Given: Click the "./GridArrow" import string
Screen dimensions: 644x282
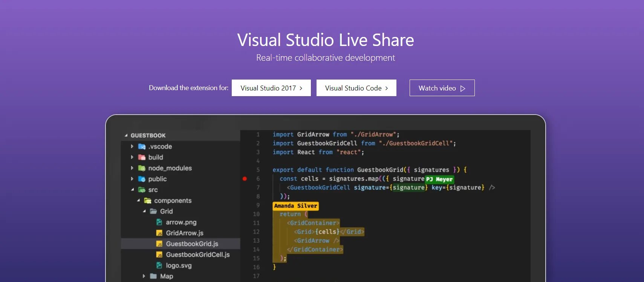Looking at the screenshot, I should 373,135.
